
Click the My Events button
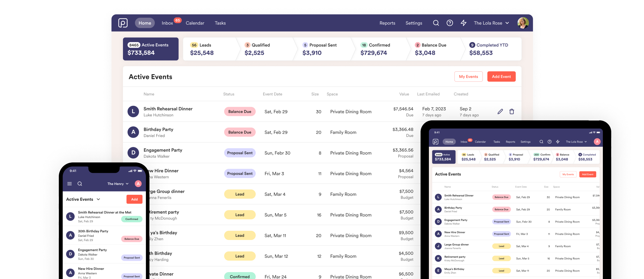(x=468, y=77)
